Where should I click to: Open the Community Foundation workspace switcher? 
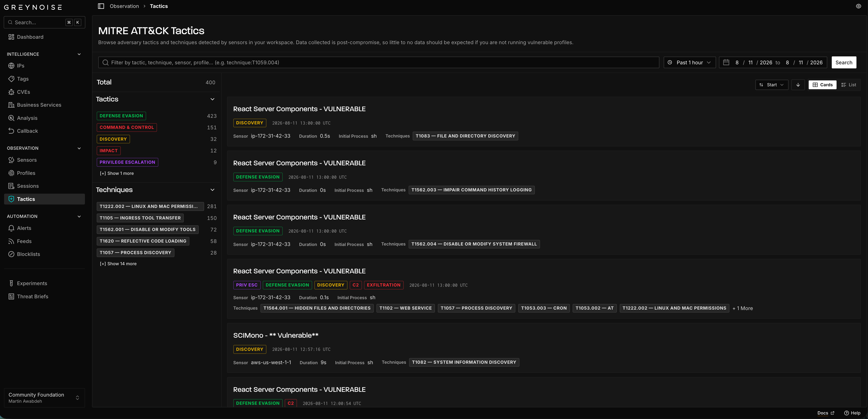[44, 398]
